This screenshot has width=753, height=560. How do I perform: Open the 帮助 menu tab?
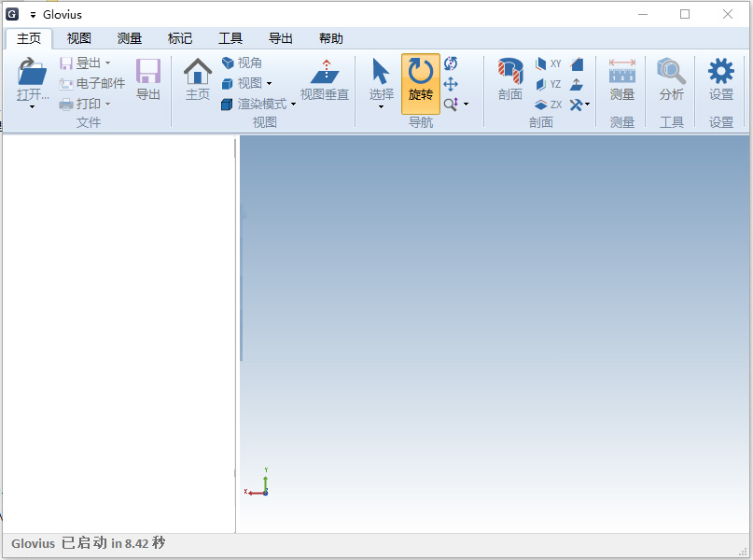[x=330, y=38]
